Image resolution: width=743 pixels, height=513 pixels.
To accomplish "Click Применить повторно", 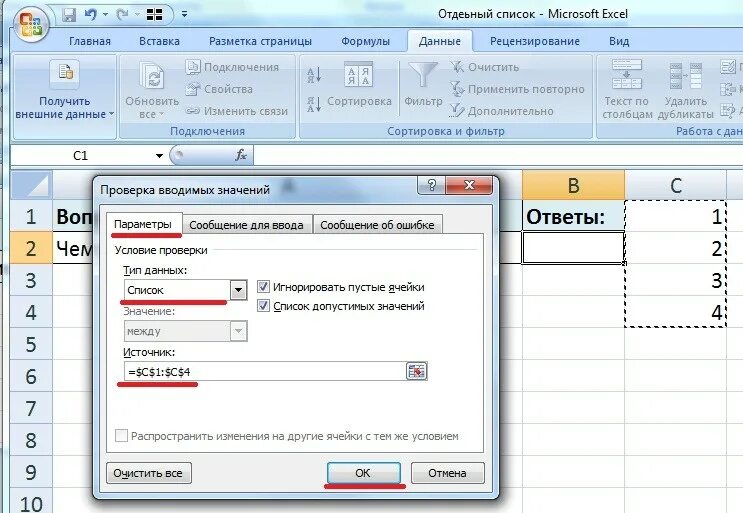I will 517,89.
